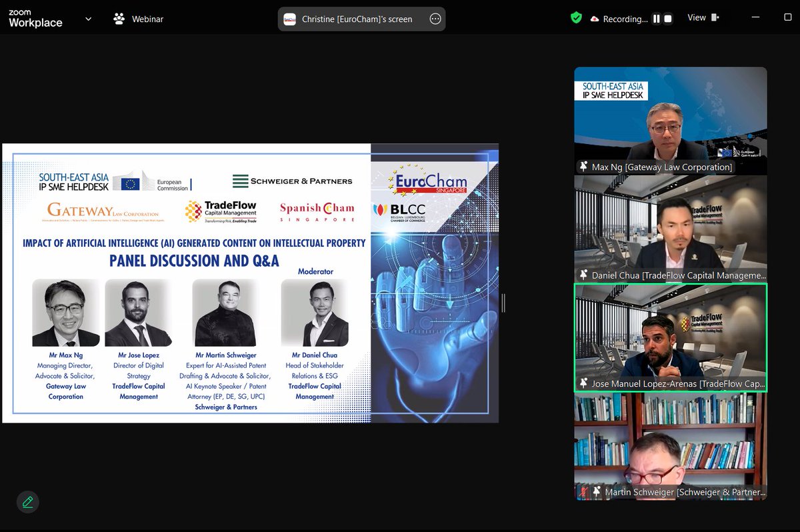Screen dimensions: 800x532
Task: Select Martin Schweiger's video tile
Action: click(671, 446)
